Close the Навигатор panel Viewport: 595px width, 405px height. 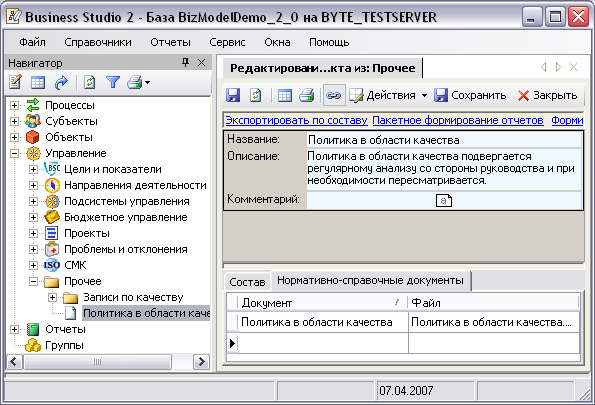pos(201,62)
